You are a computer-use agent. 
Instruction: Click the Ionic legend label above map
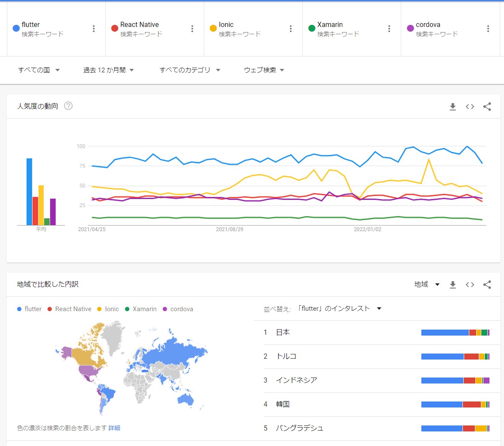click(x=112, y=309)
